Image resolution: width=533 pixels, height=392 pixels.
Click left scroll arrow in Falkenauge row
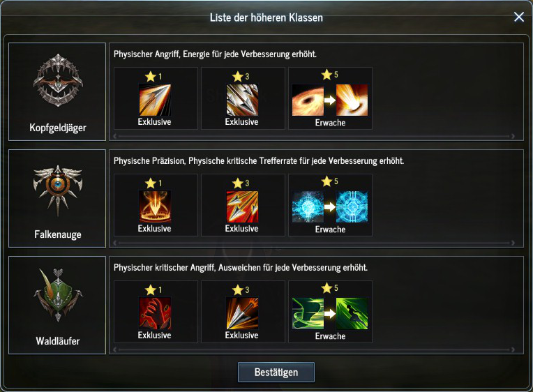click(x=115, y=243)
